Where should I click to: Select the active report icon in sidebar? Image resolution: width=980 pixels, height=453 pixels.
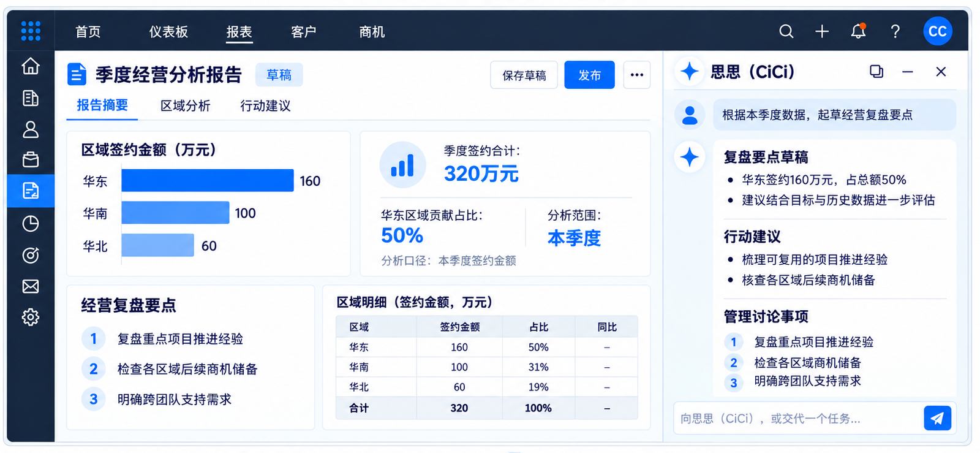tap(31, 191)
